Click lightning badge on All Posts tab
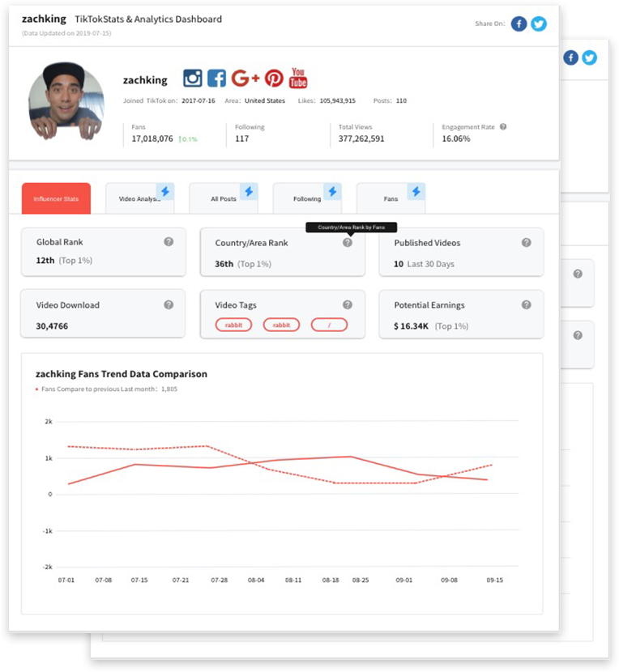Screen dimensions: 619x672 tap(249, 191)
